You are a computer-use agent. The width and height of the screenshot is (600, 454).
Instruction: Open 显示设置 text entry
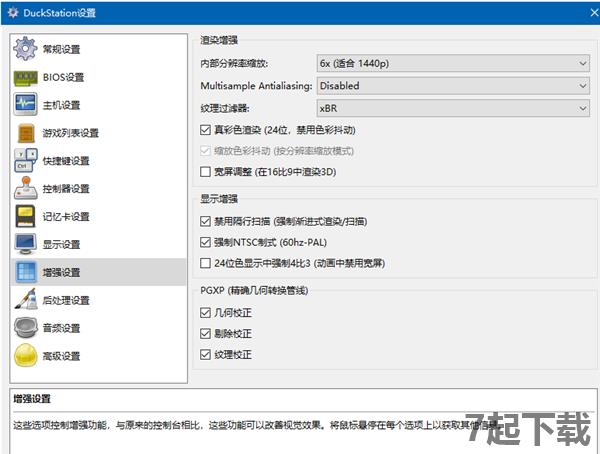point(61,245)
